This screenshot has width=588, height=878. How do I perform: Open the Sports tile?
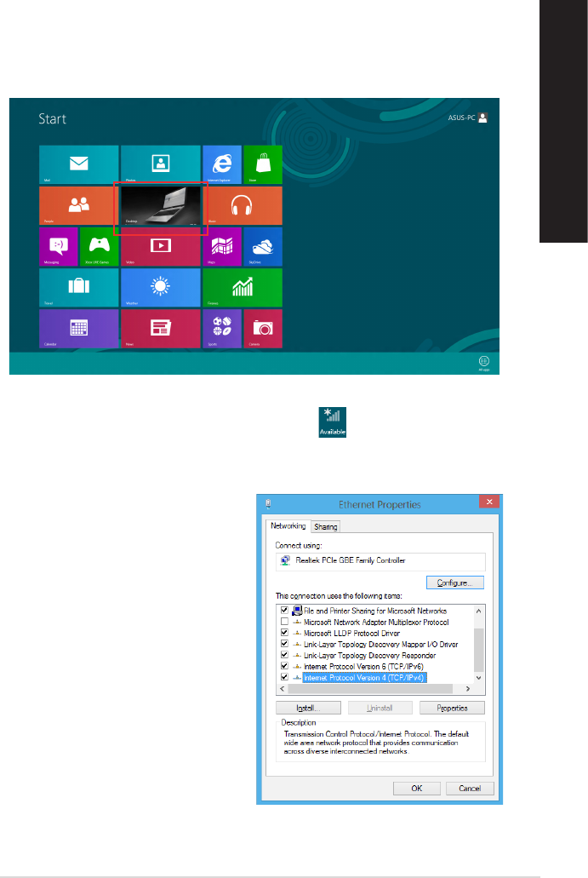[x=222, y=328]
